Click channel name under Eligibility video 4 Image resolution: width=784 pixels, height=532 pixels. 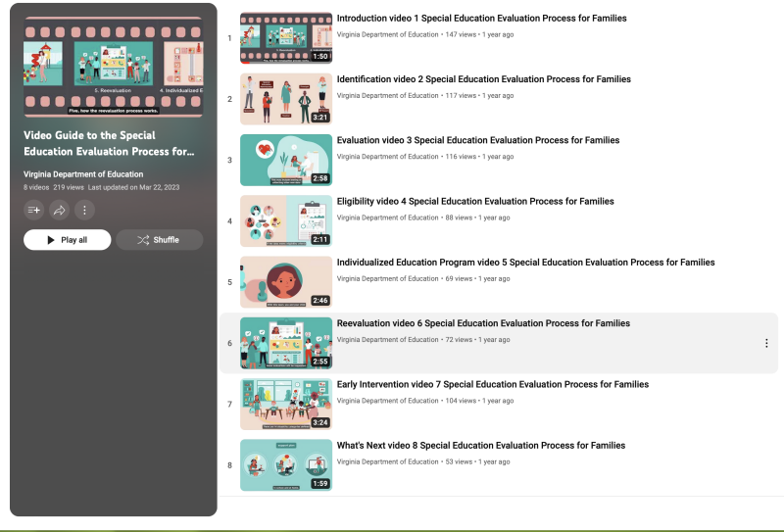387,218
